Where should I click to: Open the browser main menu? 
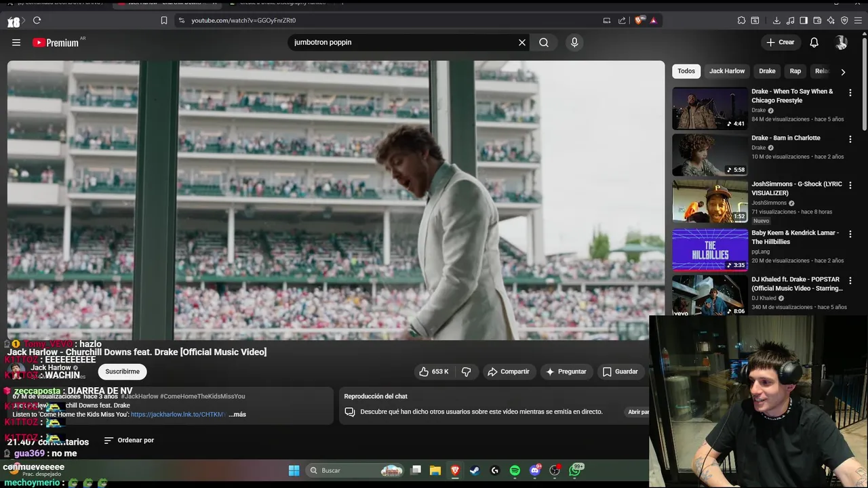click(858, 20)
